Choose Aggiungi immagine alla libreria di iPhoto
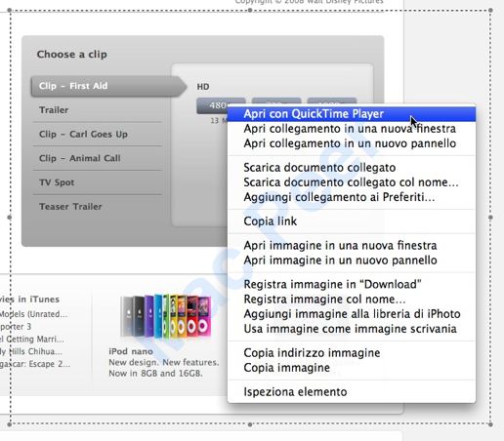The width and height of the screenshot is (504, 441). pyautogui.click(x=352, y=314)
